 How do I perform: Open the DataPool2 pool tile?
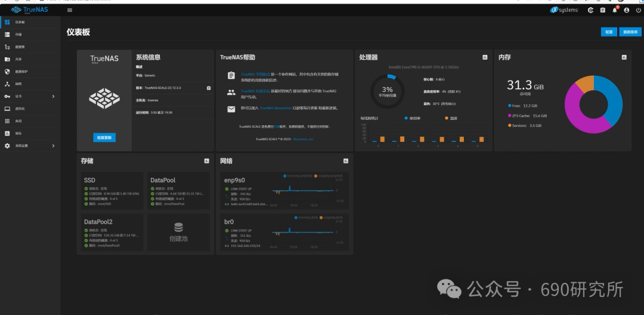click(x=112, y=232)
